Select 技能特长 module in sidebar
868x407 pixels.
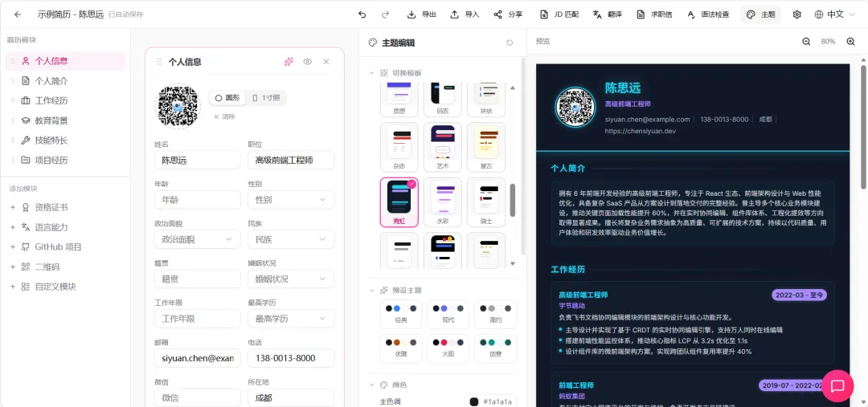pyautogui.click(x=65, y=140)
